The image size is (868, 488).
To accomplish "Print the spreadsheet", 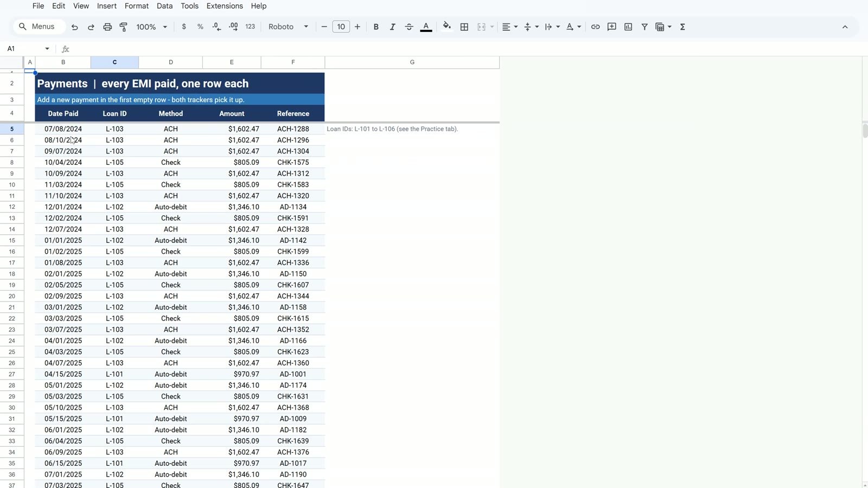I will [x=107, y=27].
